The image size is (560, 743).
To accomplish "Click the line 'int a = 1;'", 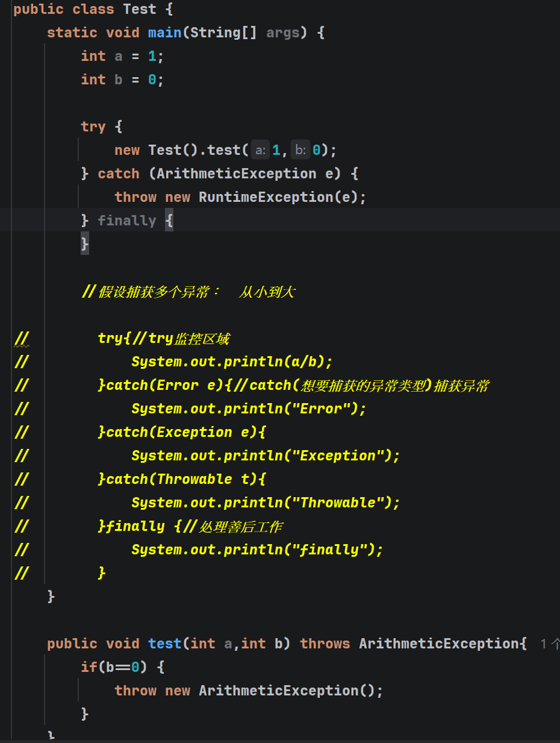I will (x=123, y=56).
